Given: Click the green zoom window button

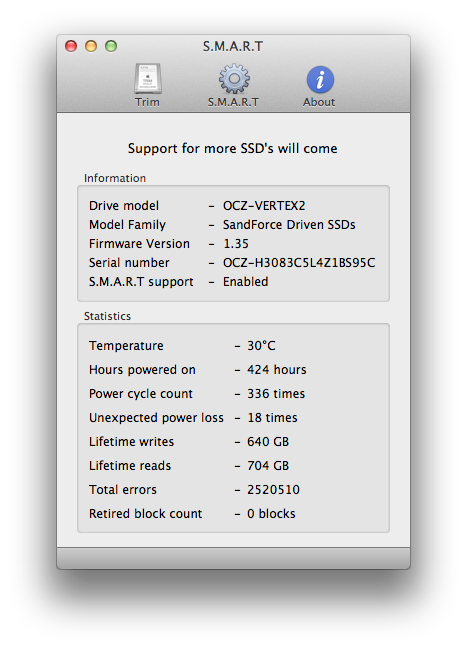Looking at the screenshot, I should click(x=111, y=46).
